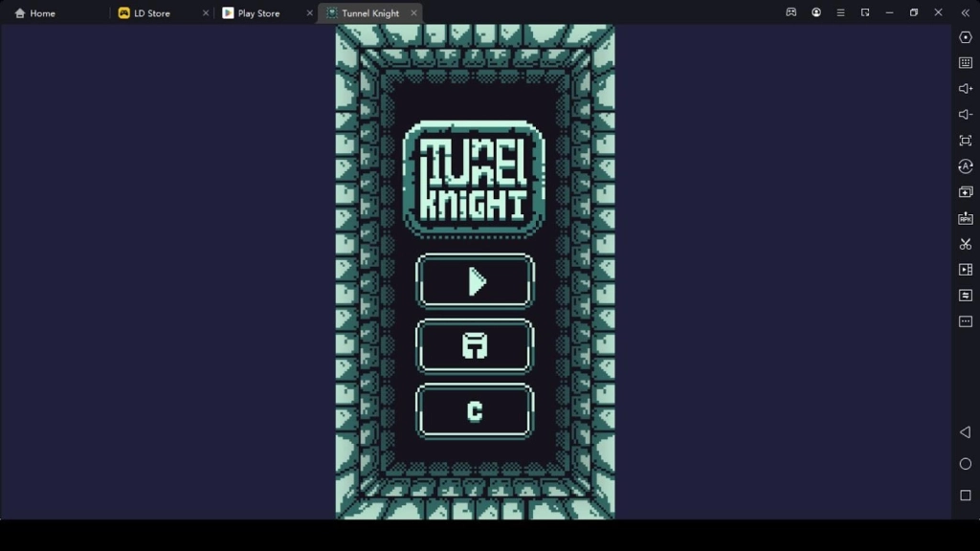
Task: Switch to the LD Store tab
Action: click(153, 12)
